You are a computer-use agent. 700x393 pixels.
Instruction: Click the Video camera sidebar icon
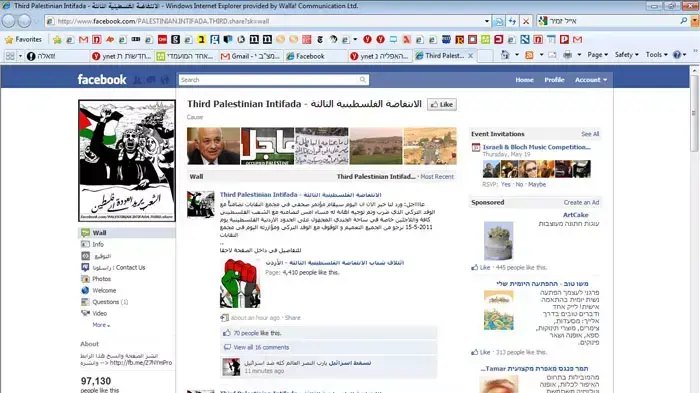(x=85, y=313)
